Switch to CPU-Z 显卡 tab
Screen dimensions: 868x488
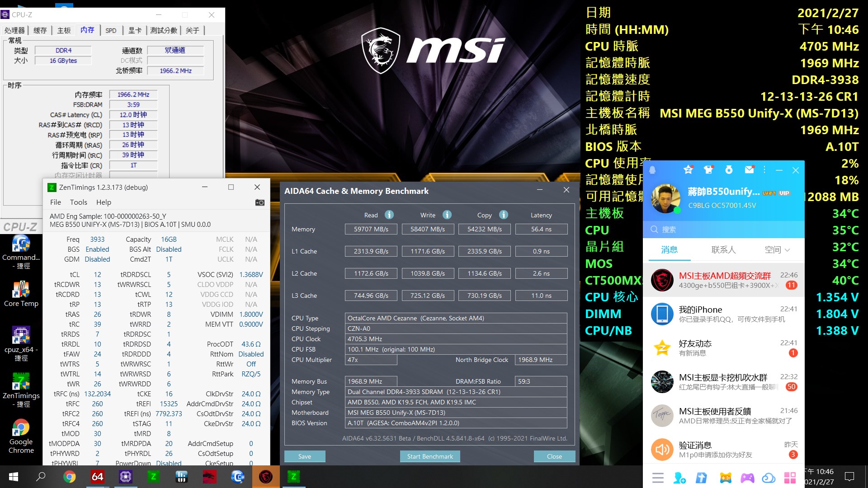135,30
